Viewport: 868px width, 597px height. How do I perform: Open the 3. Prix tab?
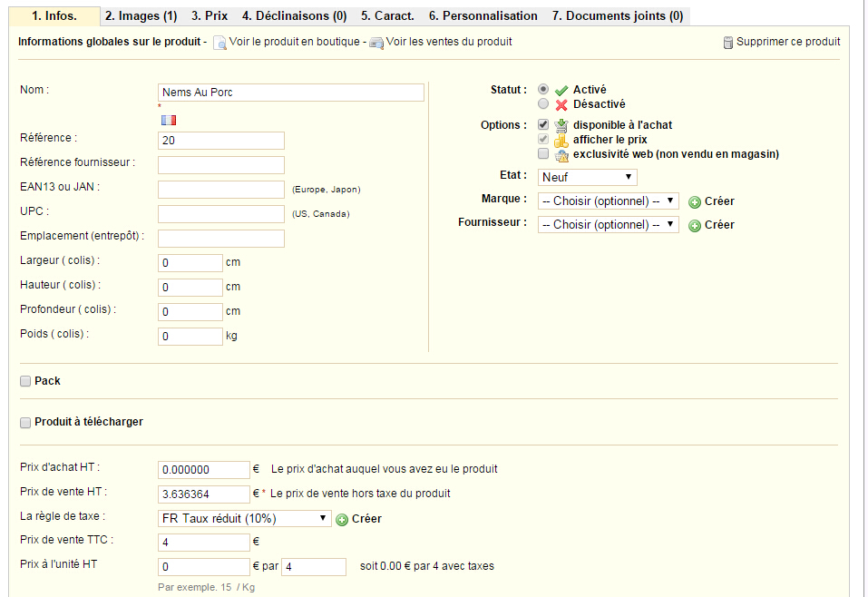(x=210, y=16)
